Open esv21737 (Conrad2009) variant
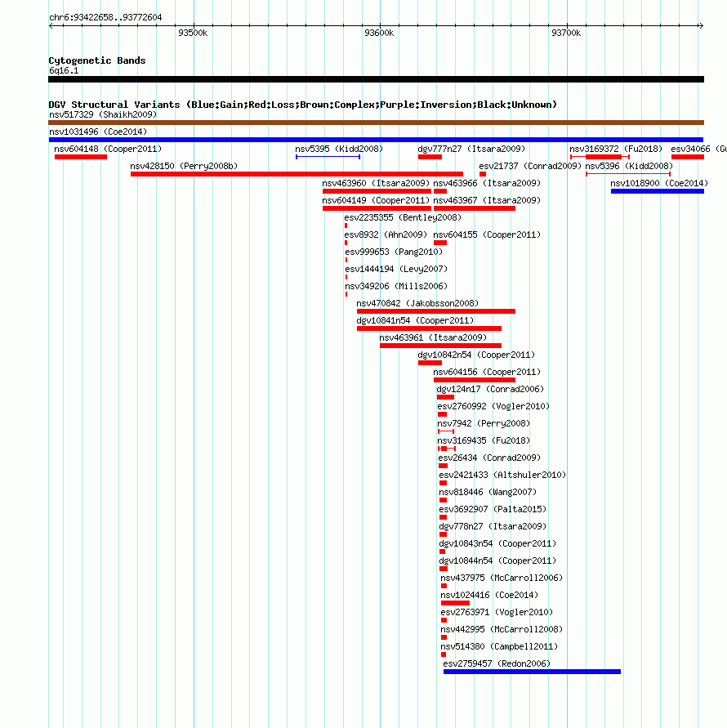The image size is (727, 728). [530, 166]
